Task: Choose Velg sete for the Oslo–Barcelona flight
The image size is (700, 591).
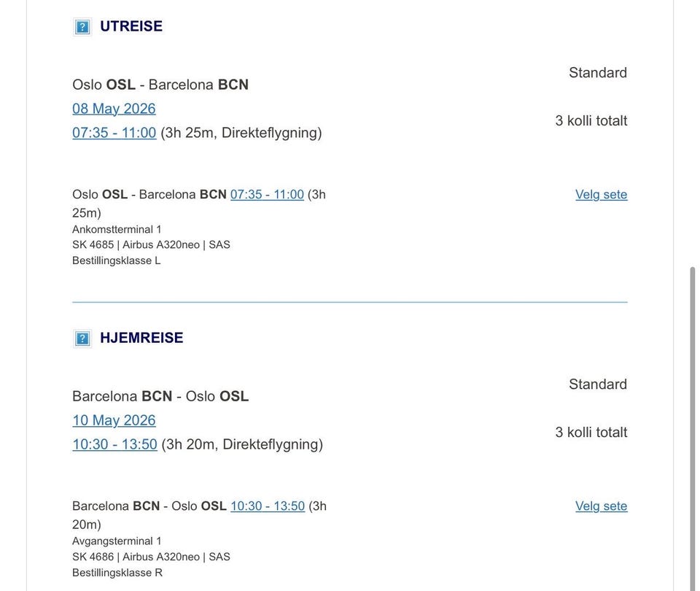Action: click(601, 195)
